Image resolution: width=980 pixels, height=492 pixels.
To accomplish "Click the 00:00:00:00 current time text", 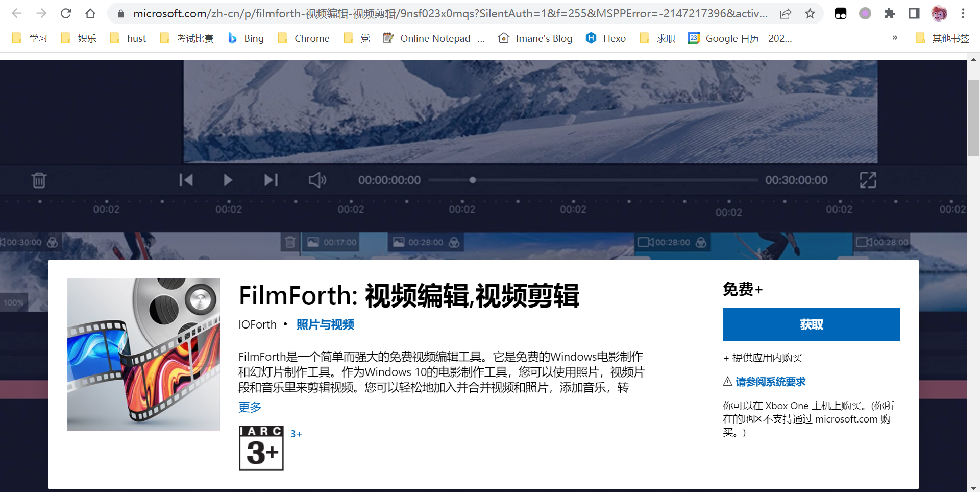I will (x=389, y=180).
